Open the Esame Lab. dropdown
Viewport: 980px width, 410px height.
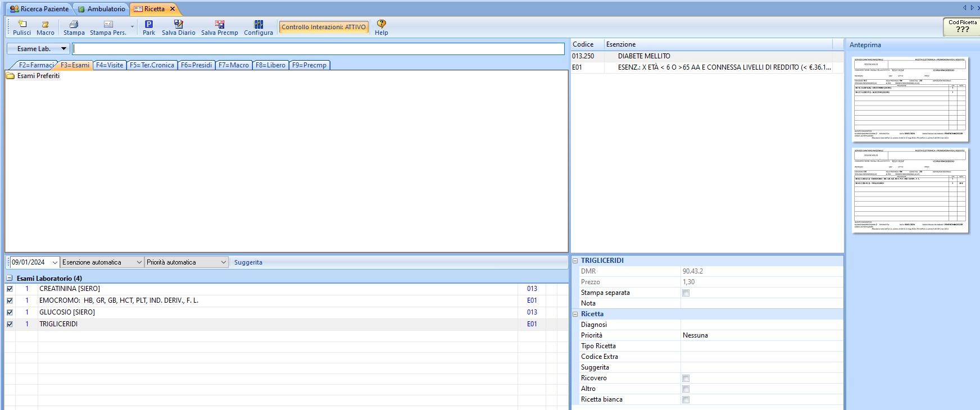coord(38,49)
